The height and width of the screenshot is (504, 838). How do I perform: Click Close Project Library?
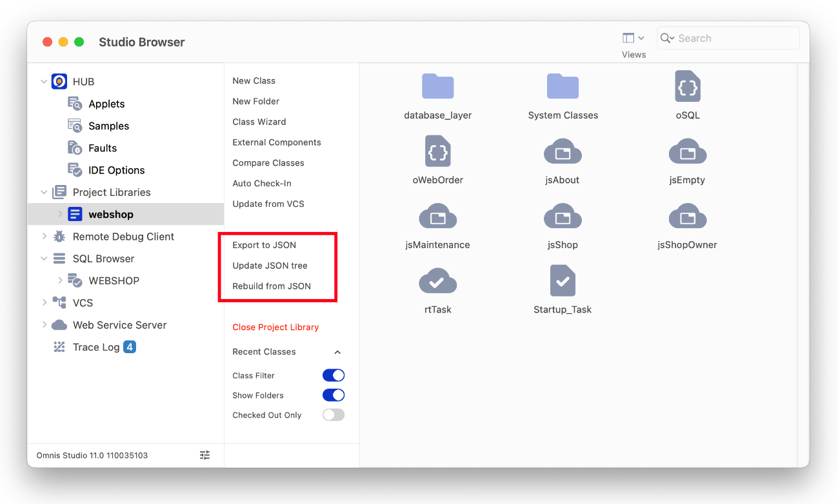pos(275,327)
